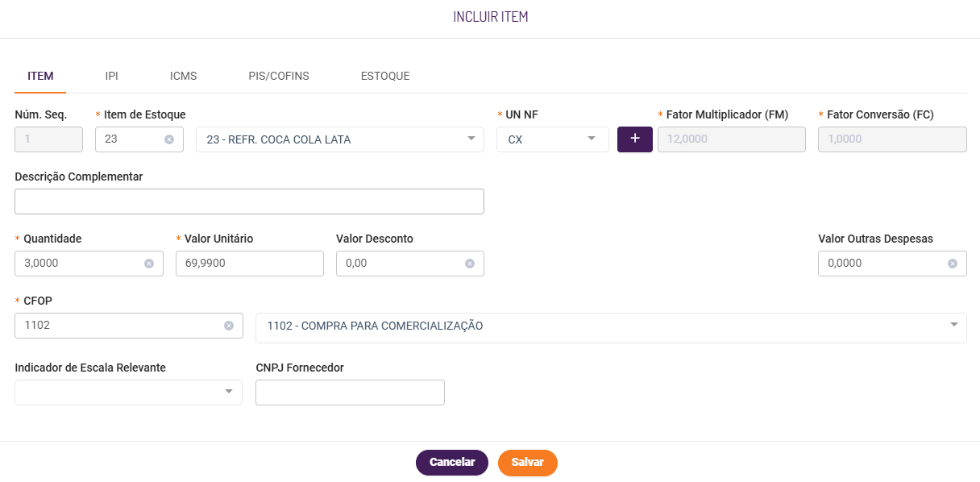Open the ICMS tab

point(183,77)
